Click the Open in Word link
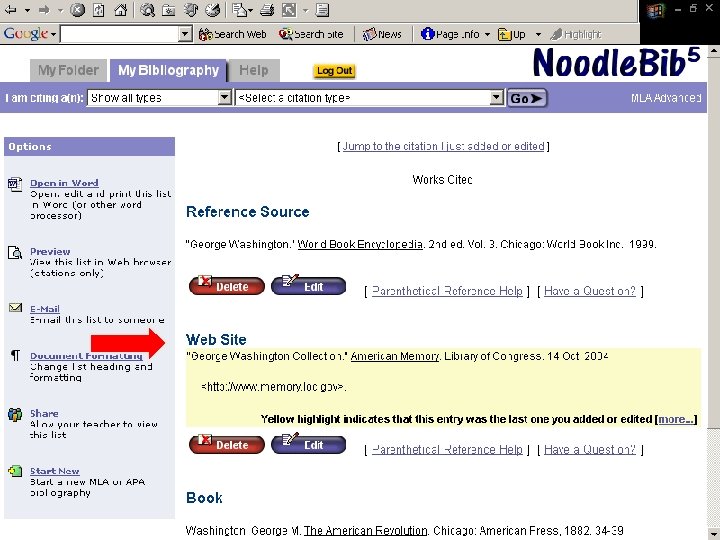The image size is (720, 540). (64, 183)
